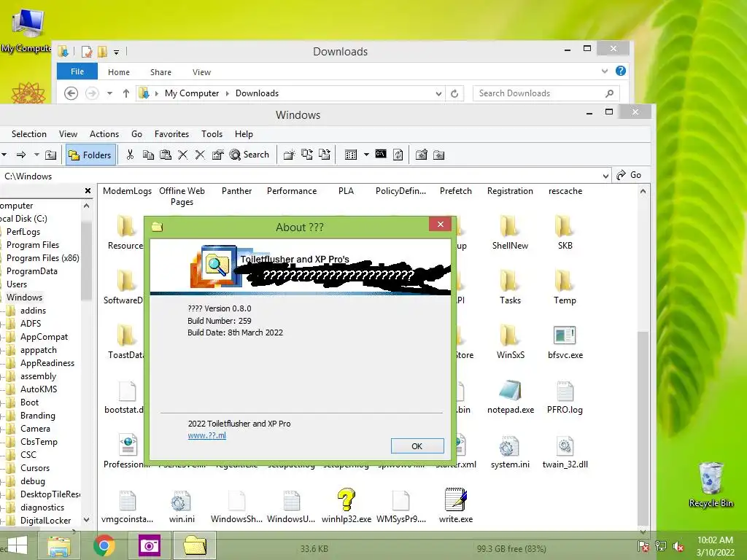747x560 pixels.
Task: Toggle the Folders pane button
Action: point(90,155)
